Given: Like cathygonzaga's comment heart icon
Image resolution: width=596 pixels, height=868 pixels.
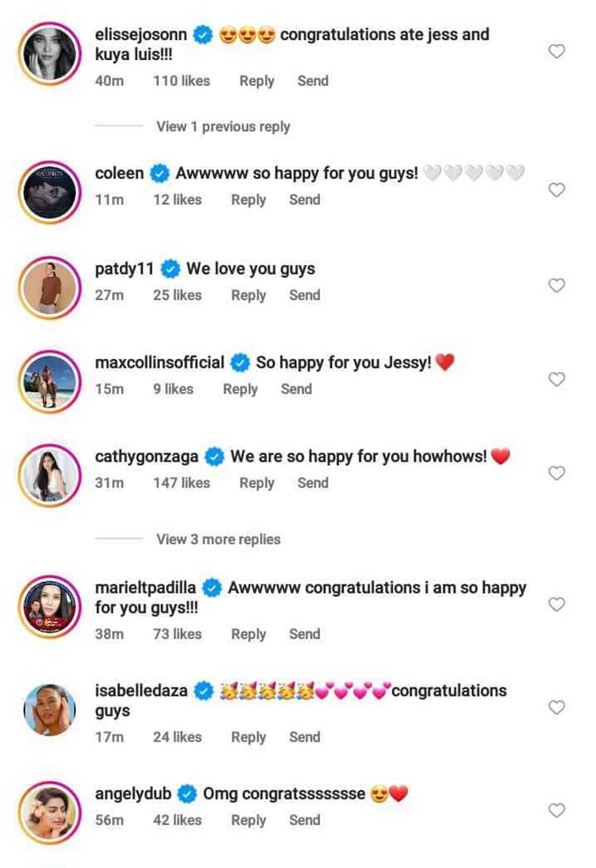Looking at the screenshot, I should [556, 473].
